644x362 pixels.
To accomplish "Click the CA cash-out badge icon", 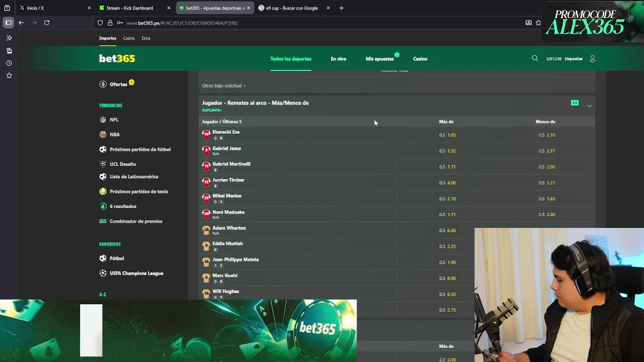I will (x=575, y=103).
